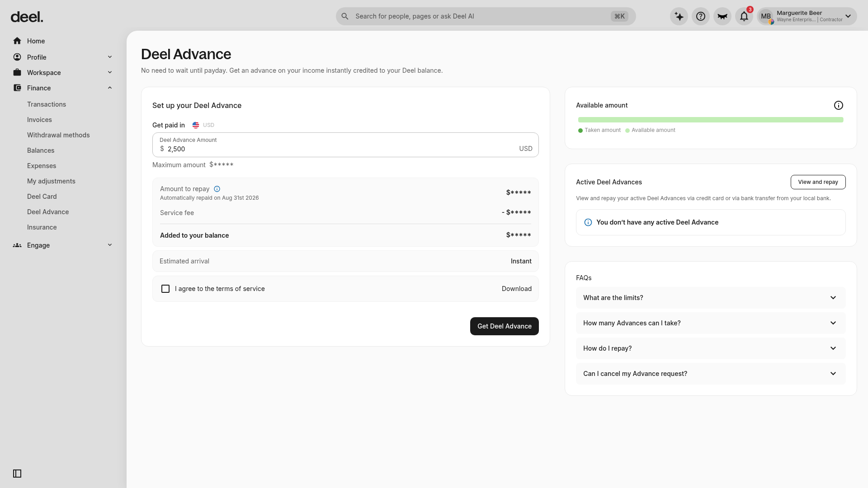868x488 pixels.
Task: Collapse the sidebar panel icon
Action: pos(17,474)
